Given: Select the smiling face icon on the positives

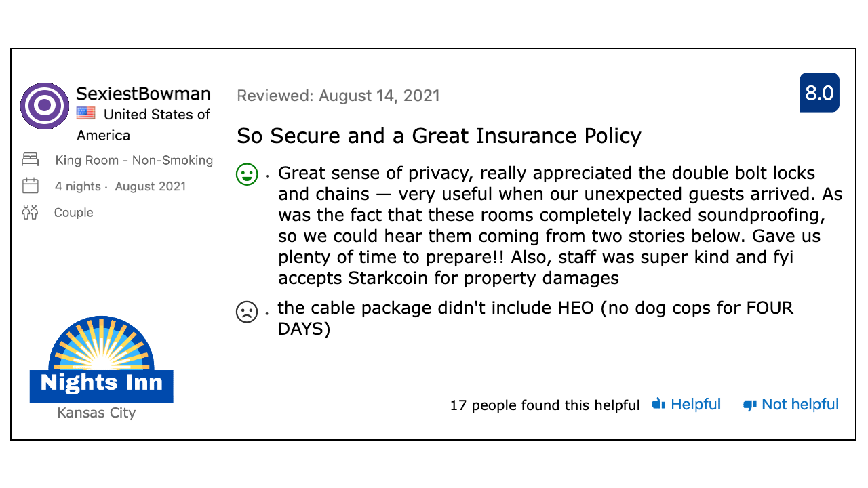Looking at the screenshot, I should coord(247,174).
